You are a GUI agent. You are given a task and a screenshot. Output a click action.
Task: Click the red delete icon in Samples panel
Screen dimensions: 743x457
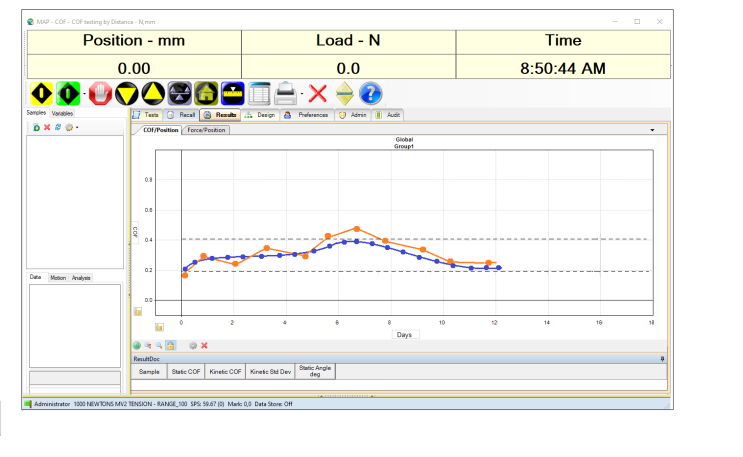pyautogui.click(x=47, y=128)
